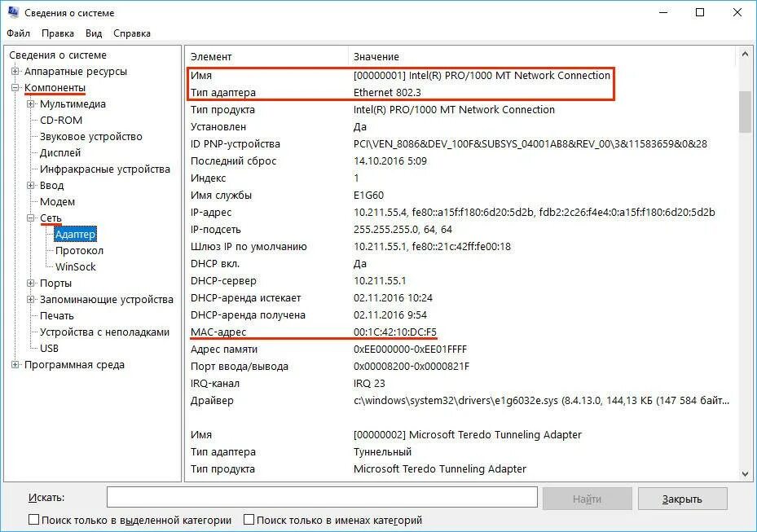Collapse the Компоненты node

pyautogui.click(x=15, y=88)
